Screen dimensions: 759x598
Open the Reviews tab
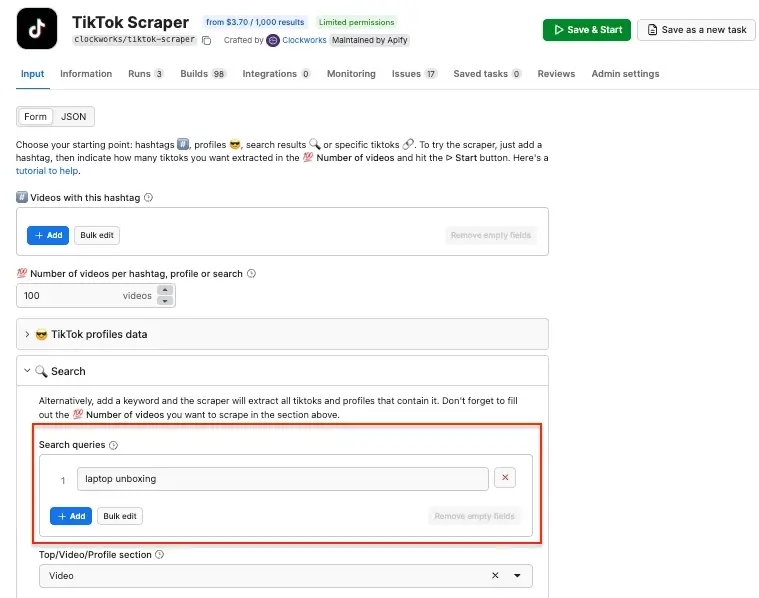click(x=556, y=74)
